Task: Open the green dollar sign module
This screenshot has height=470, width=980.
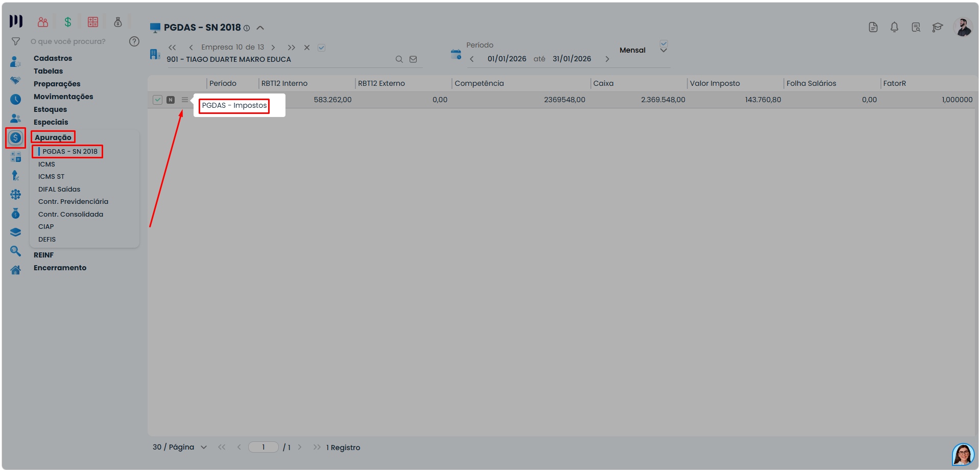Action: (x=68, y=22)
